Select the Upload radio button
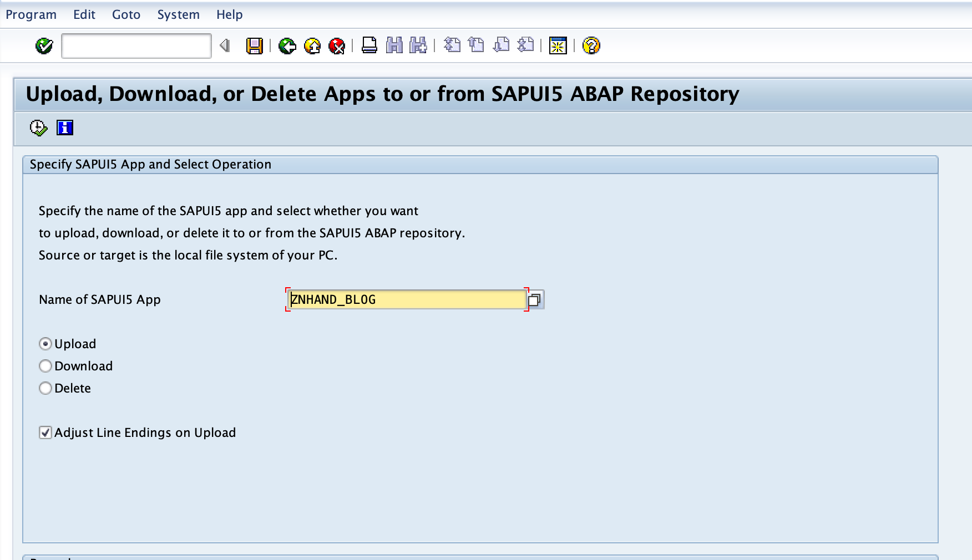Viewport: 972px width, 560px height. click(45, 344)
